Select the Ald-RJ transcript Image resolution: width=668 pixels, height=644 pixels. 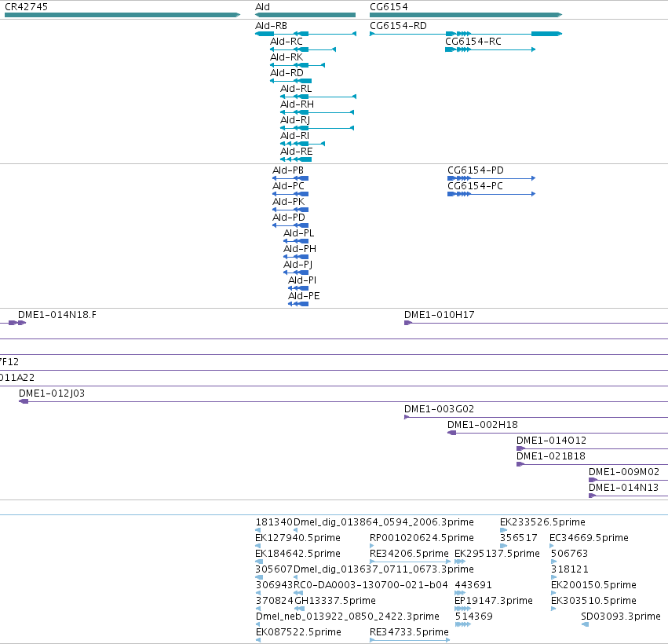[316, 128]
